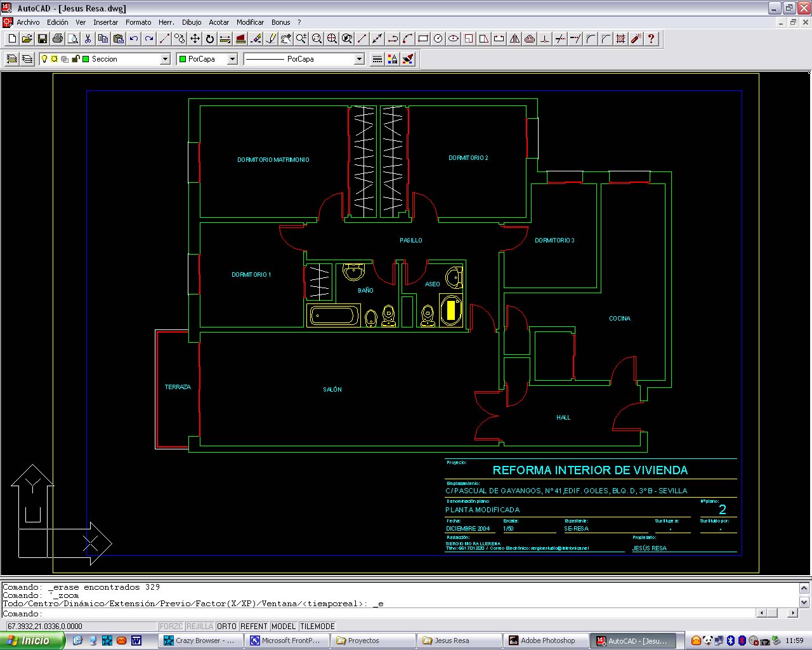Click the Print icon in toolbar
The height and width of the screenshot is (650, 812).
[58, 39]
